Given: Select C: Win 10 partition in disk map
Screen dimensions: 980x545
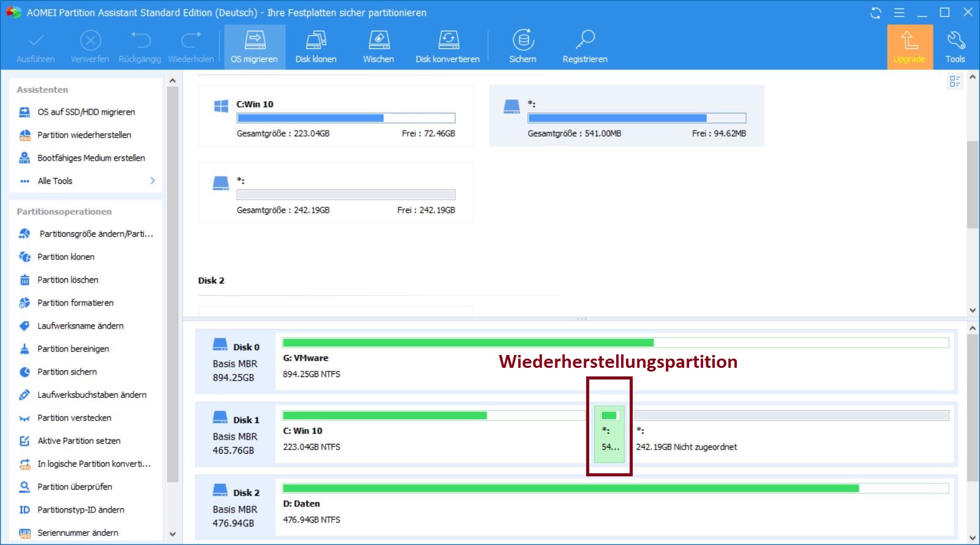Looking at the screenshot, I should 434,434.
